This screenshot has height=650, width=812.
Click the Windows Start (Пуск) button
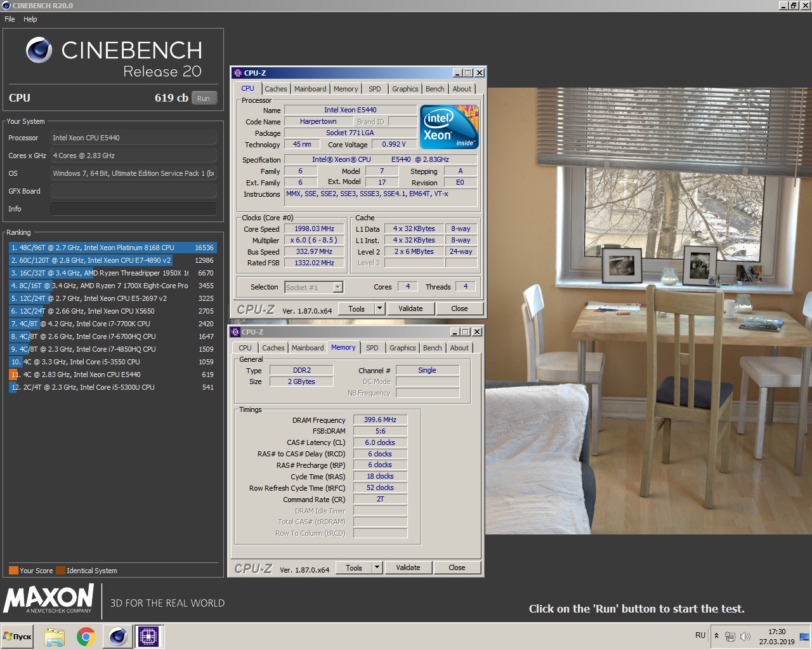(18, 637)
